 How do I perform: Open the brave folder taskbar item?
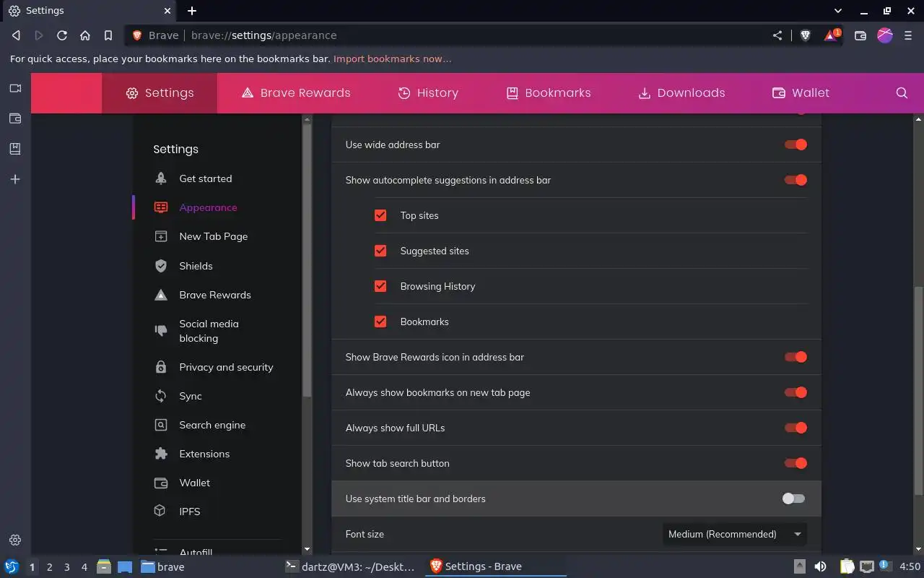(163, 567)
